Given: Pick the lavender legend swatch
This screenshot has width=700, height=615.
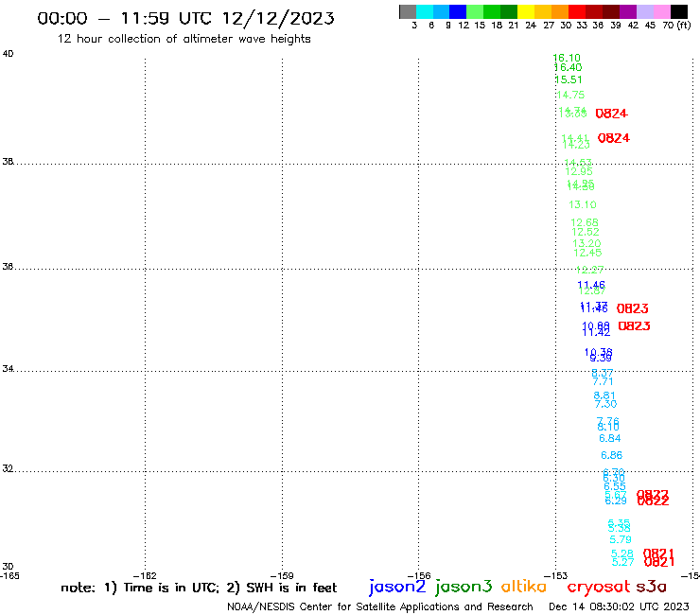Looking at the screenshot, I should tap(645, 11).
